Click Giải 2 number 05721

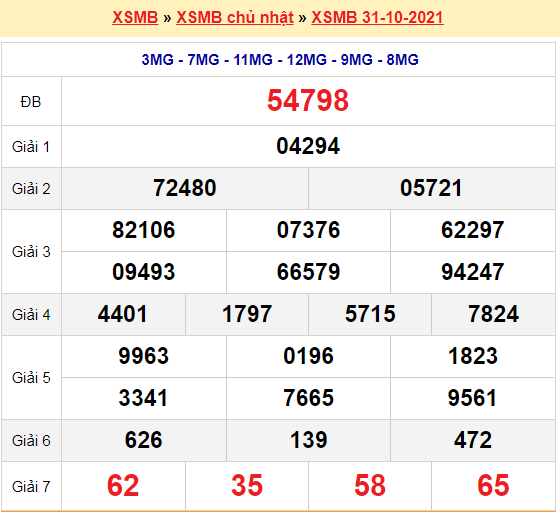pos(431,188)
